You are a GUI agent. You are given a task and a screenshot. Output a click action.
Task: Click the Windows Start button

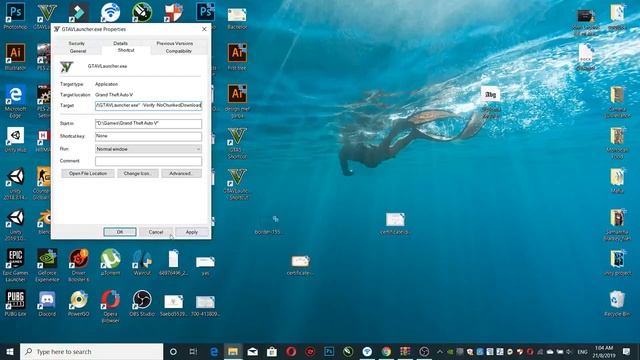(10, 351)
